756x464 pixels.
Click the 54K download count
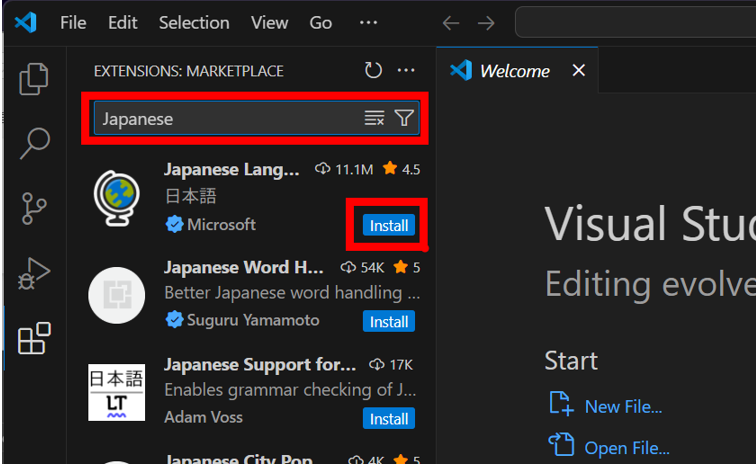363,267
